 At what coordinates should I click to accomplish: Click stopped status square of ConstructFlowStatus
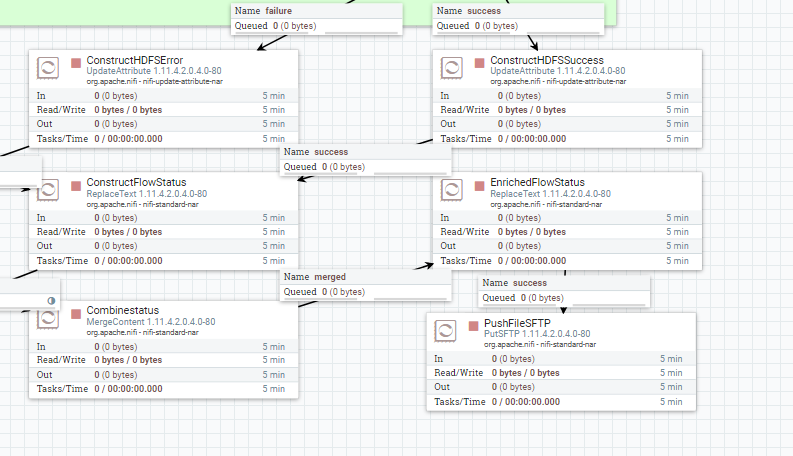click(x=76, y=186)
